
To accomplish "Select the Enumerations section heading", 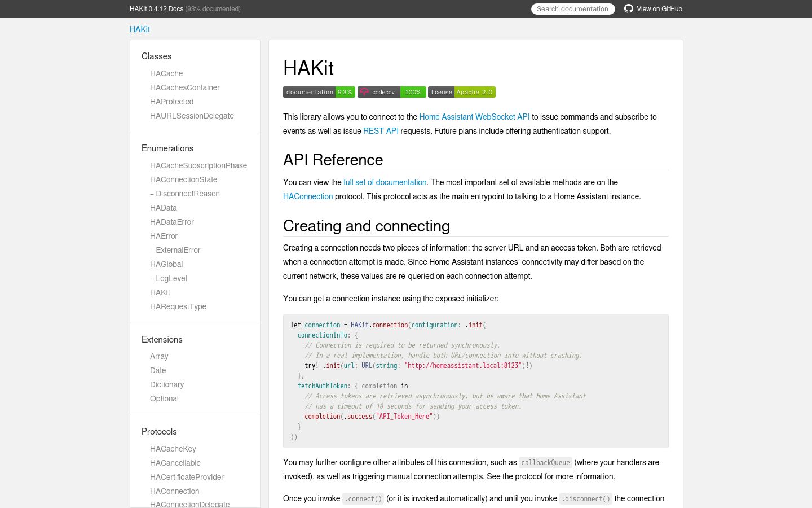I will (x=167, y=148).
